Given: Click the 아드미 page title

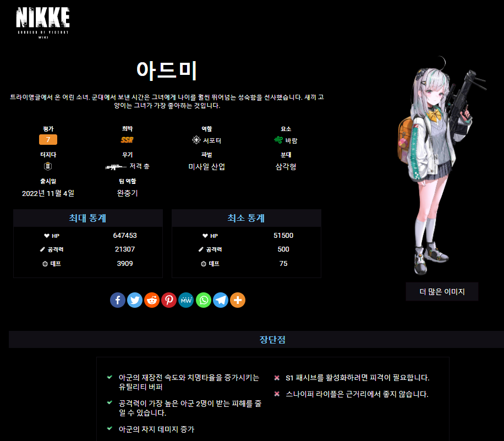Looking at the screenshot, I should [167, 70].
